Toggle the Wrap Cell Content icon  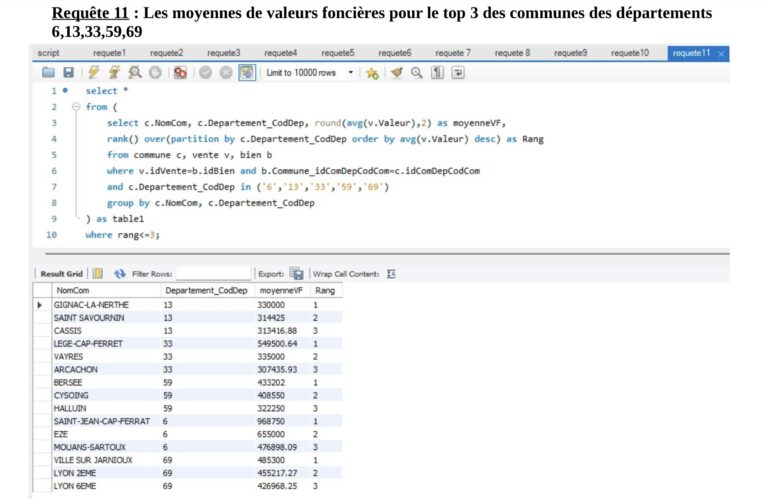(391, 274)
